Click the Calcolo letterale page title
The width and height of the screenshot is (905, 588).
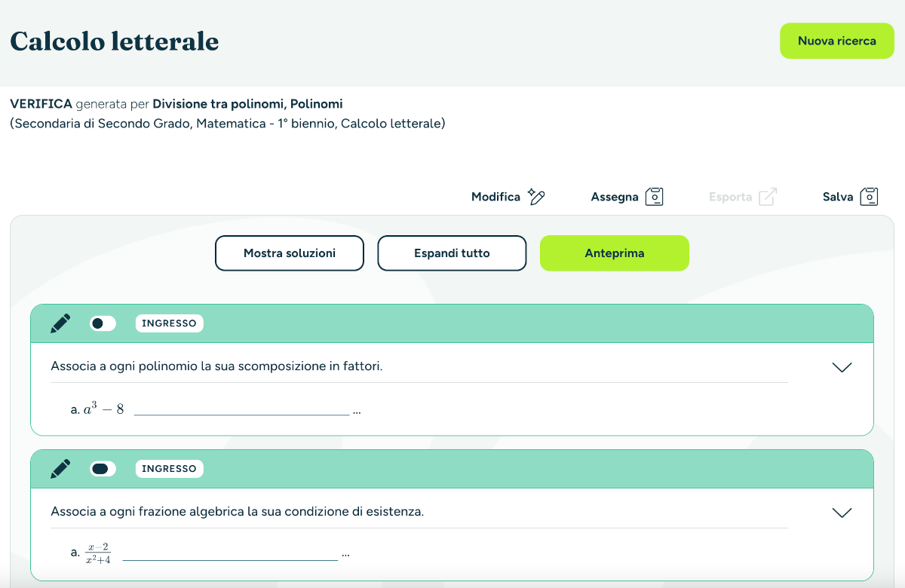pyautogui.click(x=115, y=41)
